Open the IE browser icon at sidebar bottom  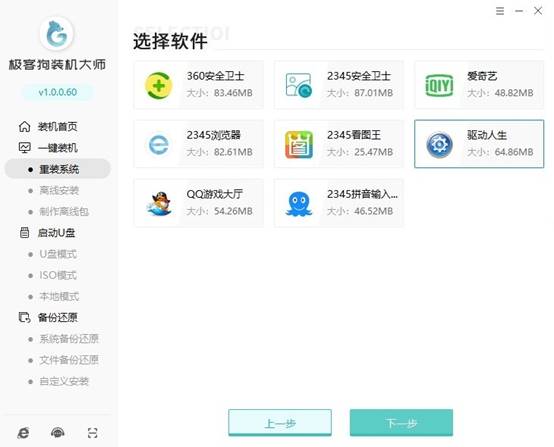(23, 433)
